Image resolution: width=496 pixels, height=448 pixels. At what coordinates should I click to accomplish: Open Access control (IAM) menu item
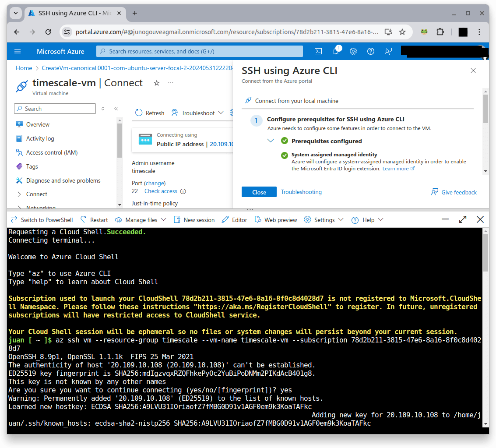pos(52,152)
